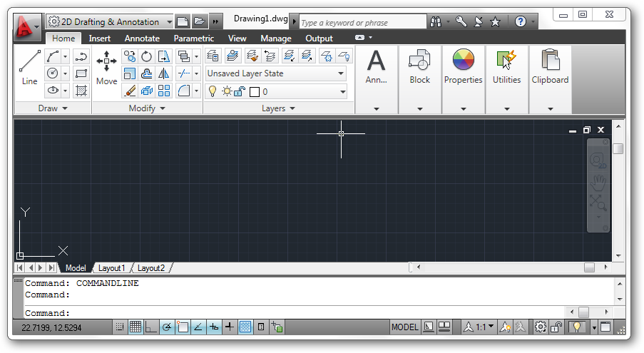Activate the Scale tool

[x=129, y=73]
